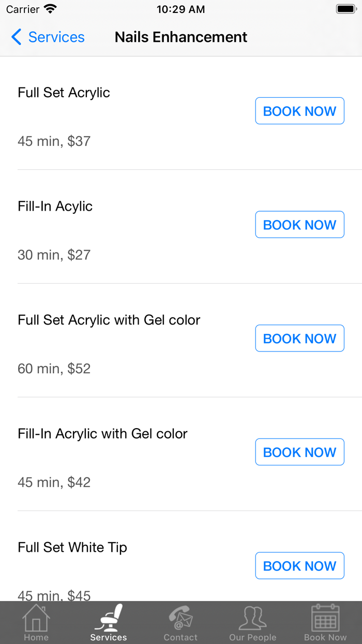Go back to Services
Screen dimensions: 362x644
click(x=56, y=37)
